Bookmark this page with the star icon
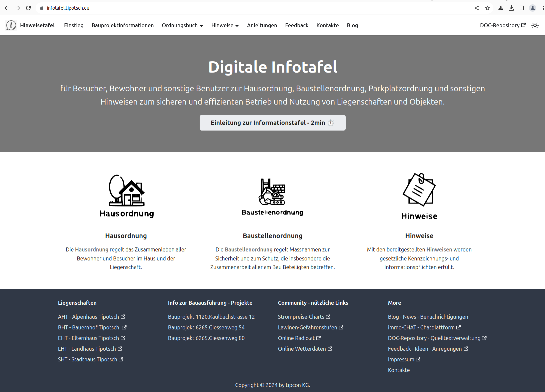 (x=487, y=8)
